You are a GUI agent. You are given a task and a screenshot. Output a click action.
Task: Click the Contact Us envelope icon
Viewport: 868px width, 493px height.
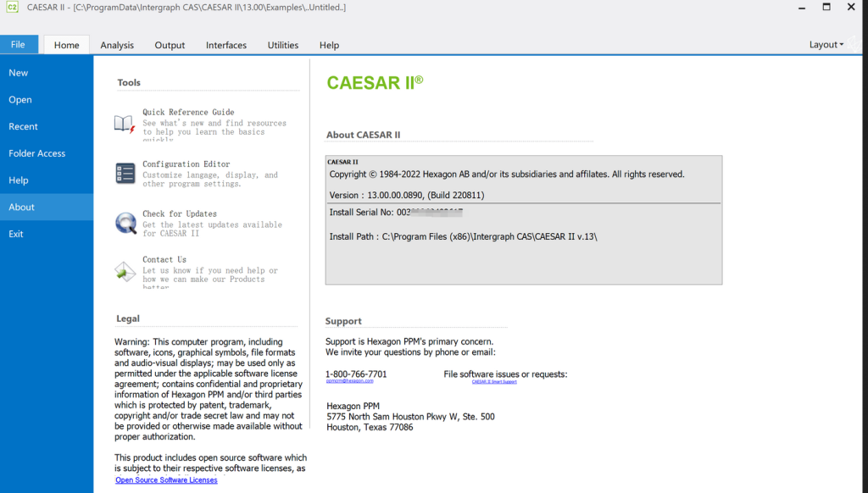point(125,271)
